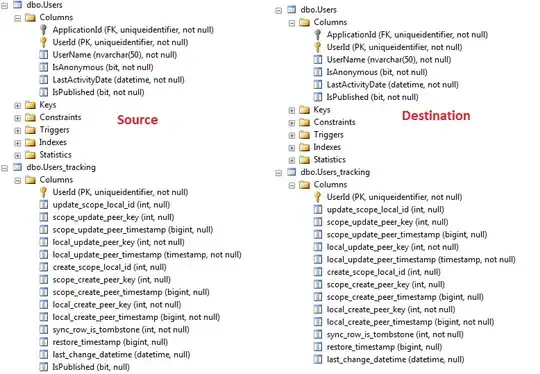
Task: Click Source IsAnonymous column icon
Action: (x=43, y=67)
